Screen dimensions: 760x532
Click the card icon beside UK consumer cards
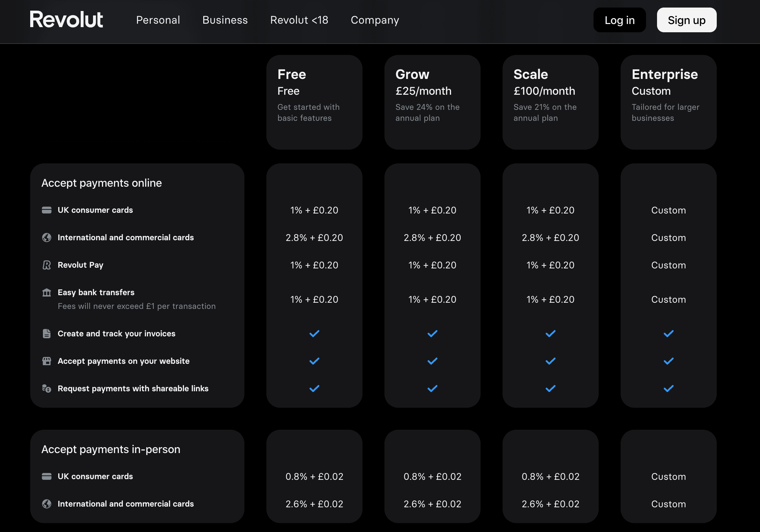(46, 210)
